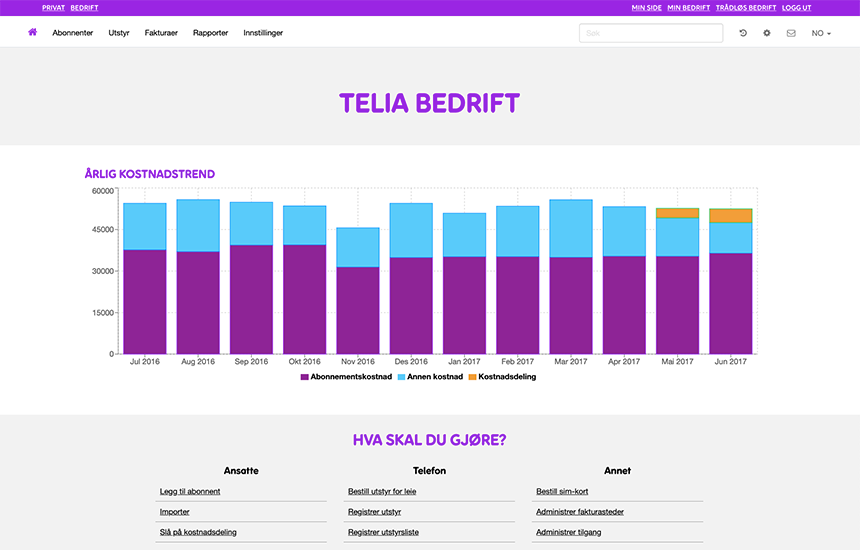Open the Registrer utstyrsliste link
Screen dimensions: 860x550
click(x=383, y=532)
